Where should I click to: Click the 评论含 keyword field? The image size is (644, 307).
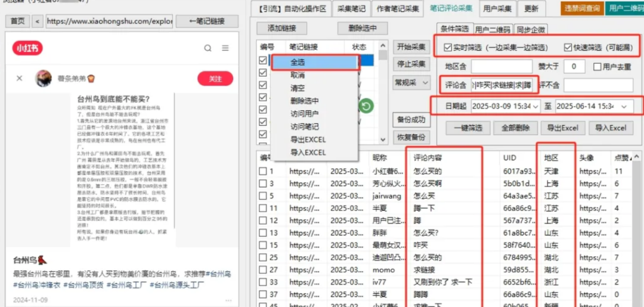point(502,86)
